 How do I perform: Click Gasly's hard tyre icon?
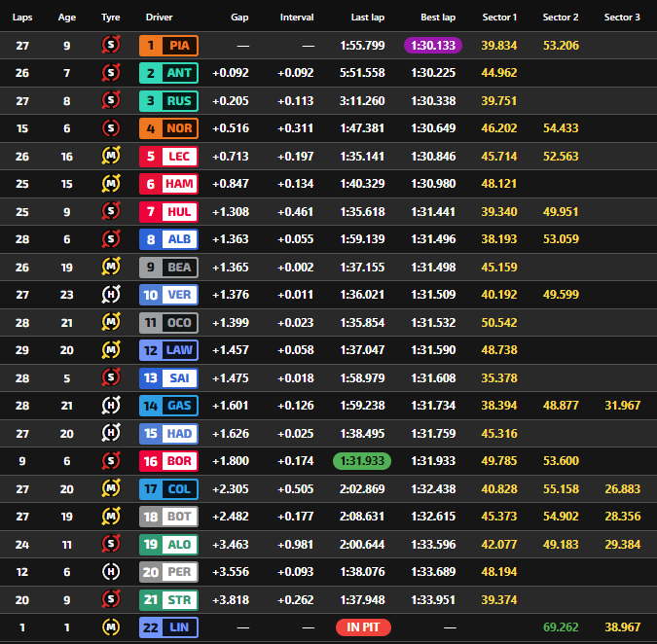pyautogui.click(x=111, y=406)
